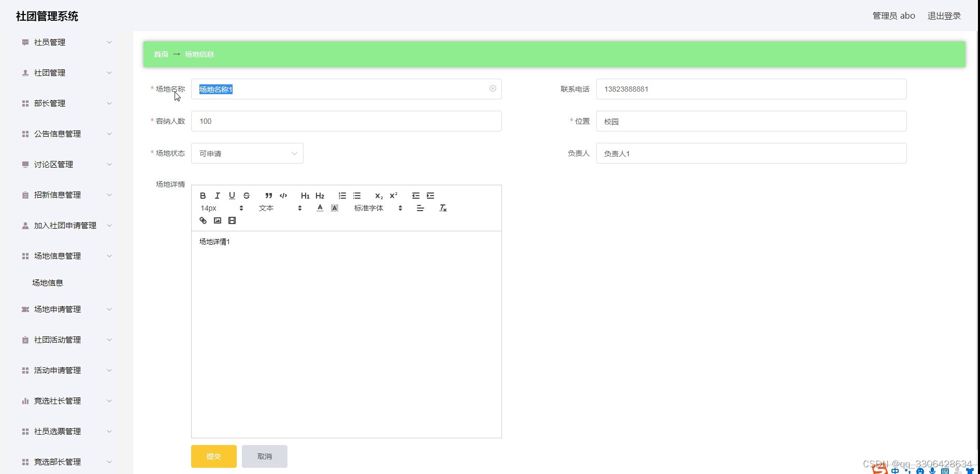Insert an image in editor

pos(218,220)
